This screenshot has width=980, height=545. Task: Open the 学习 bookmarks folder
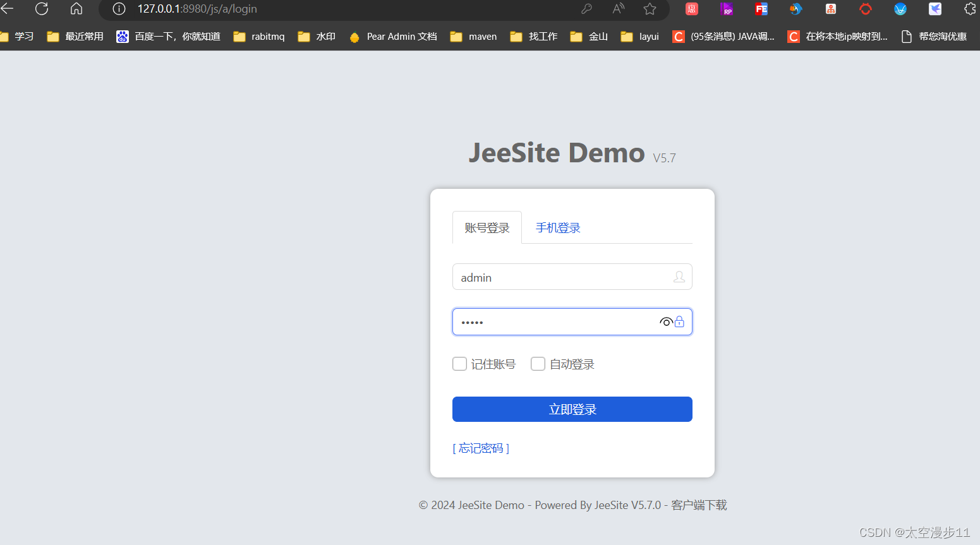(x=17, y=37)
